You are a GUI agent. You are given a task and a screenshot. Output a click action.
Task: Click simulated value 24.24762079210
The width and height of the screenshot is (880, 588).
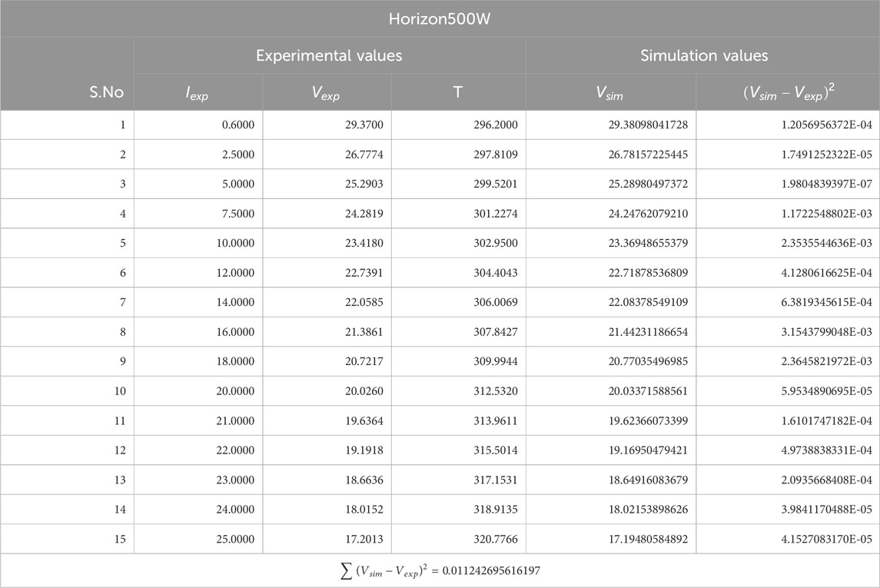(x=648, y=213)
